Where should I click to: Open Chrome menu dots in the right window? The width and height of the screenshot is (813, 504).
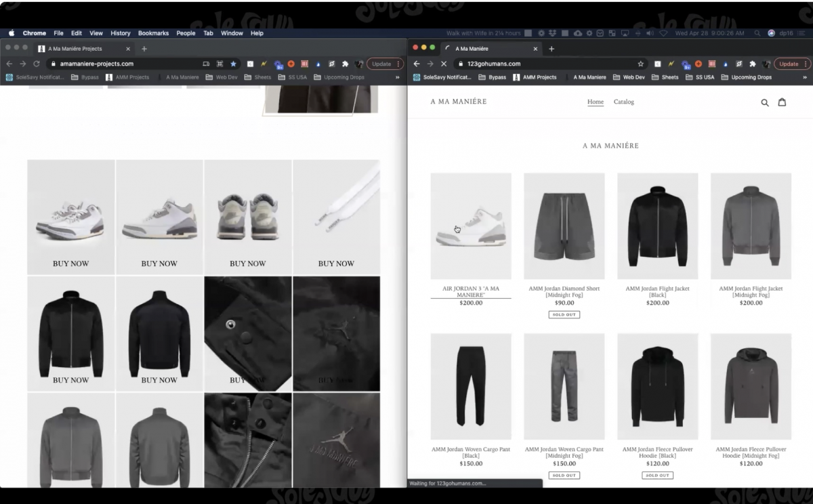pos(806,64)
